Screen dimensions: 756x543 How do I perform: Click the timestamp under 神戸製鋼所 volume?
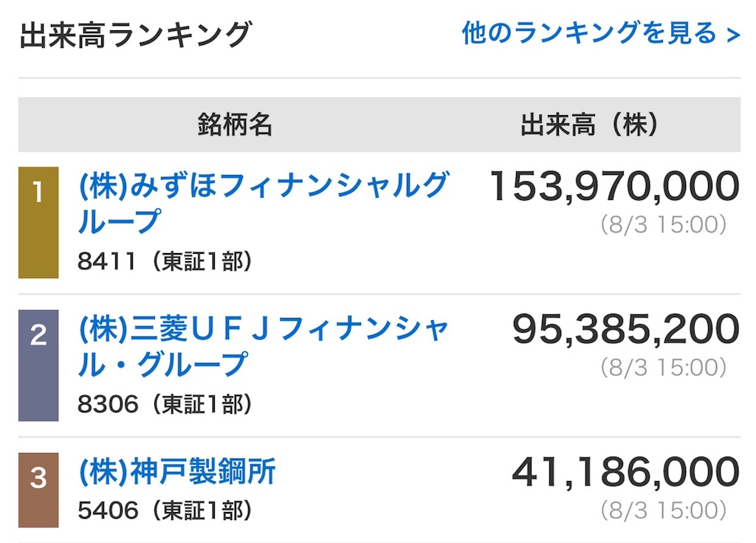pos(664,511)
